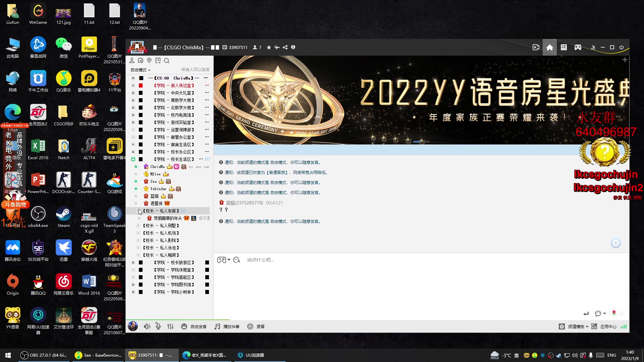
Task: Select user 荒烟蔓草的年头 in the list
Action: tap(168, 218)
